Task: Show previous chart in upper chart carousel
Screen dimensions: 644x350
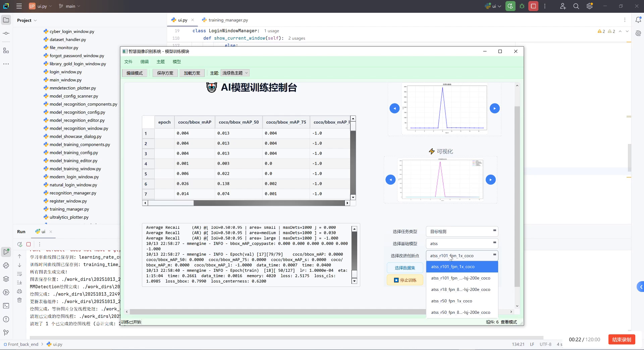Action: tap(394, 108)
